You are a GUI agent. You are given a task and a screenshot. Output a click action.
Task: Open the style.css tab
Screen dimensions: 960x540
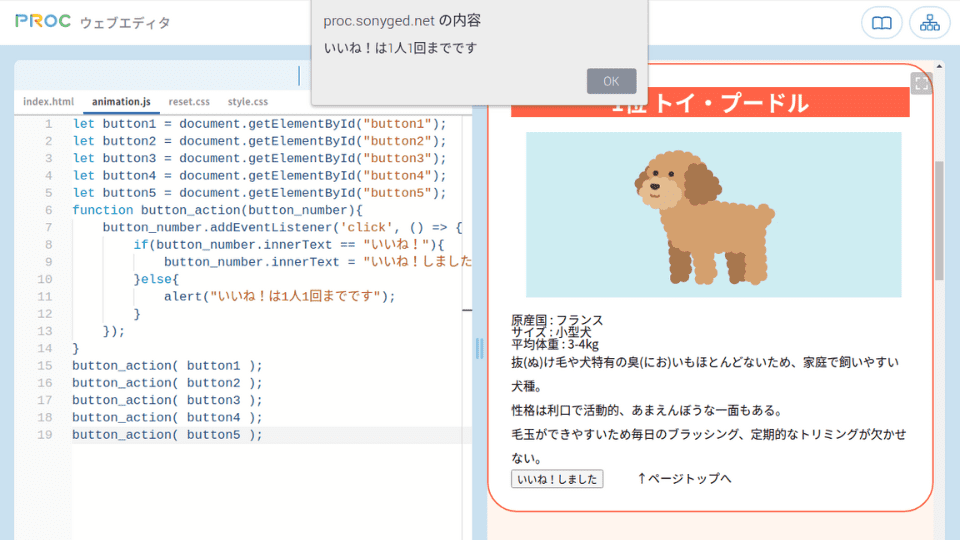(x=248, y=102)
